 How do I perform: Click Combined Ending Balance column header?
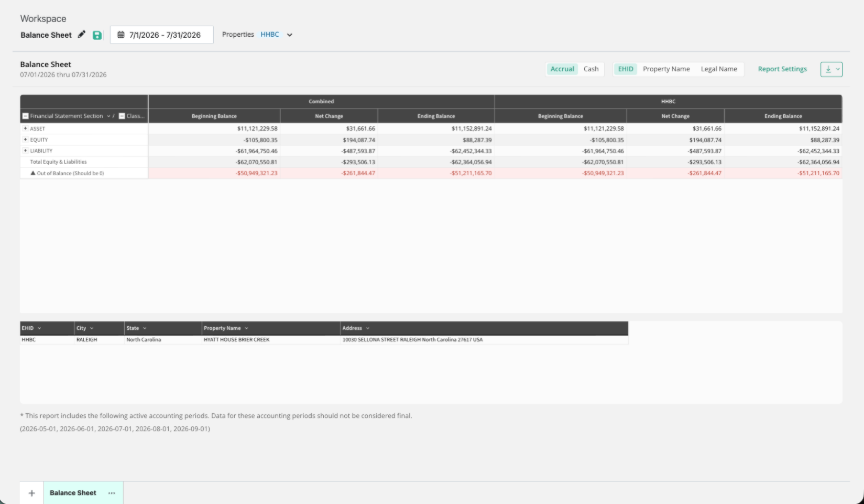pyautogui.click(x=436, y=116)
